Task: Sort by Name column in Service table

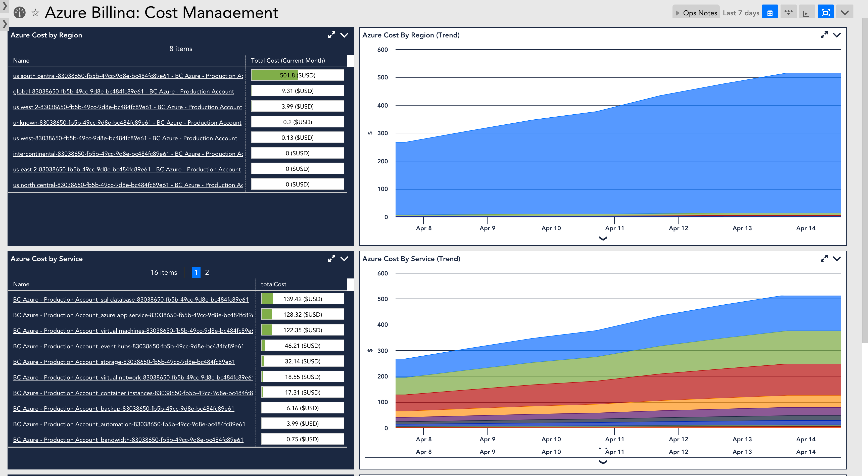Action: point(21,284)
